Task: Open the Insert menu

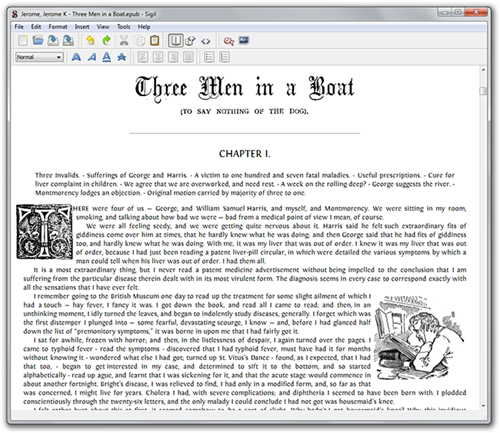Action: (x=82, y=27)
